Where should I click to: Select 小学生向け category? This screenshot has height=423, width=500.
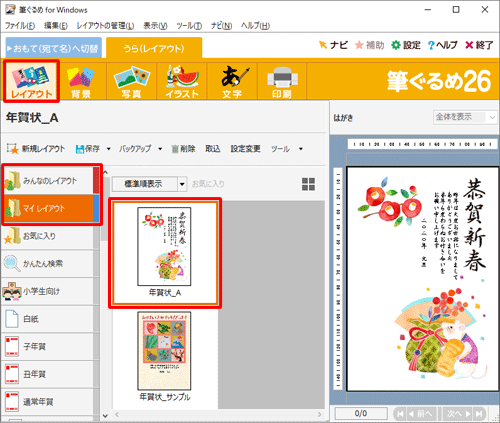click(x=50, y=291)
